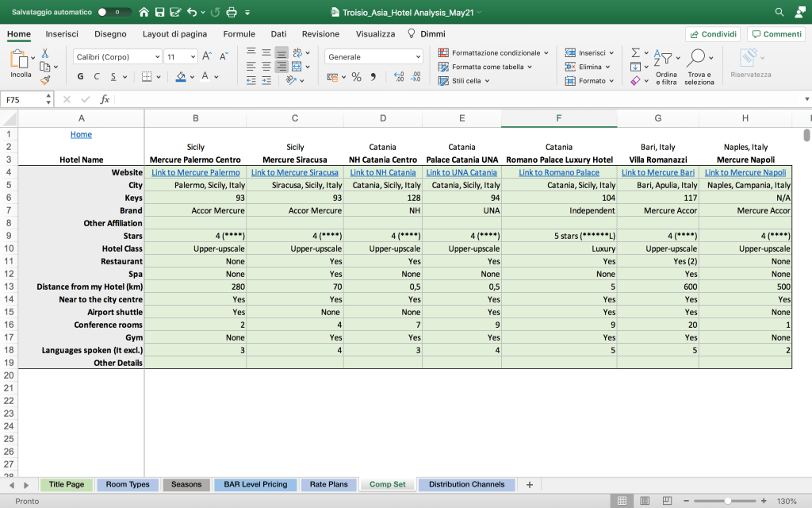812x508 pixels.
Task: Click the Condividi share button
Action: [x=713, y=34]
